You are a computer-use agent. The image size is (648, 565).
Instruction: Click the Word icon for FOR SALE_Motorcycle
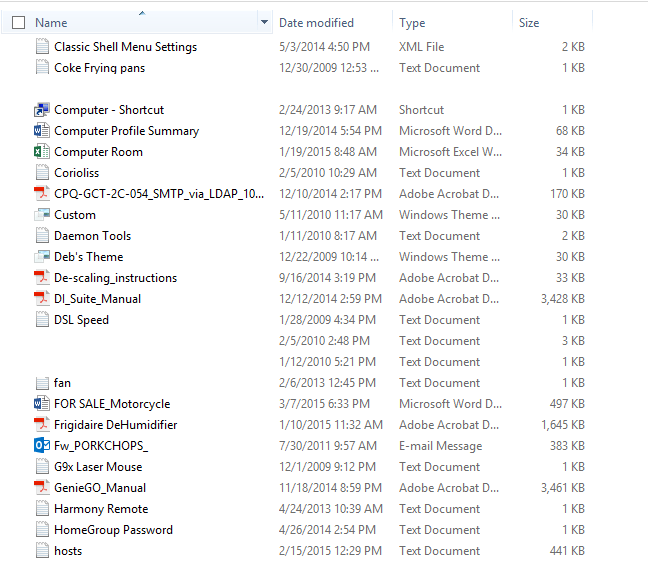pos(41,404)
